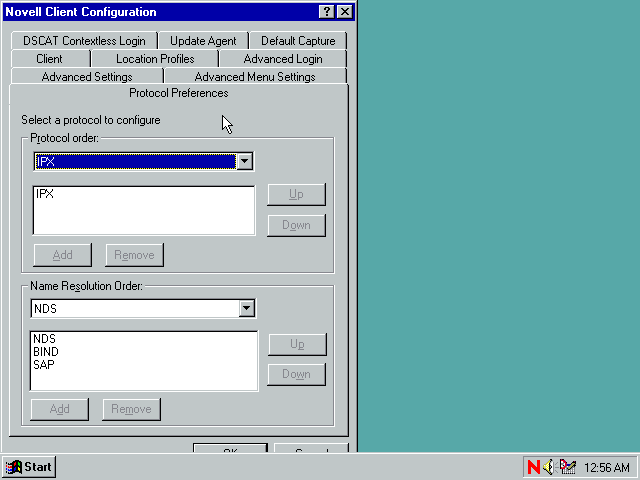Screen dimensions: 640x480
Task: Open the Windows Start menu
Action: click(29, 467)
